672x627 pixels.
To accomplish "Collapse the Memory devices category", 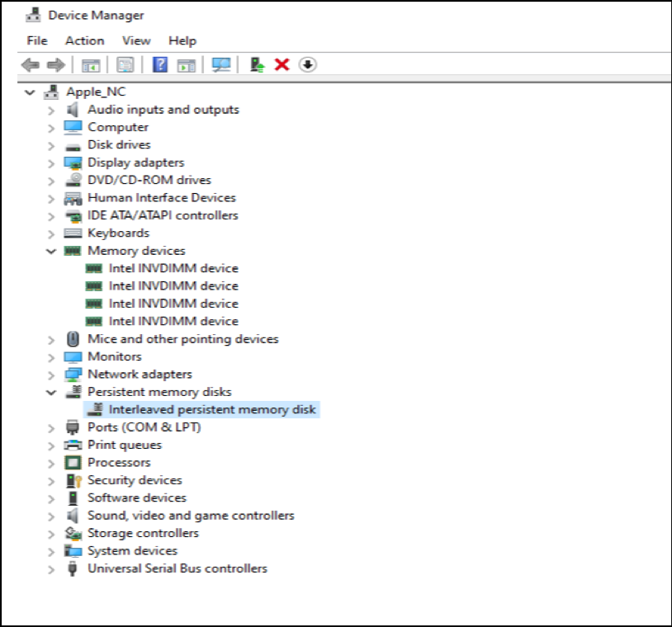I will click(x=51, y=251).
